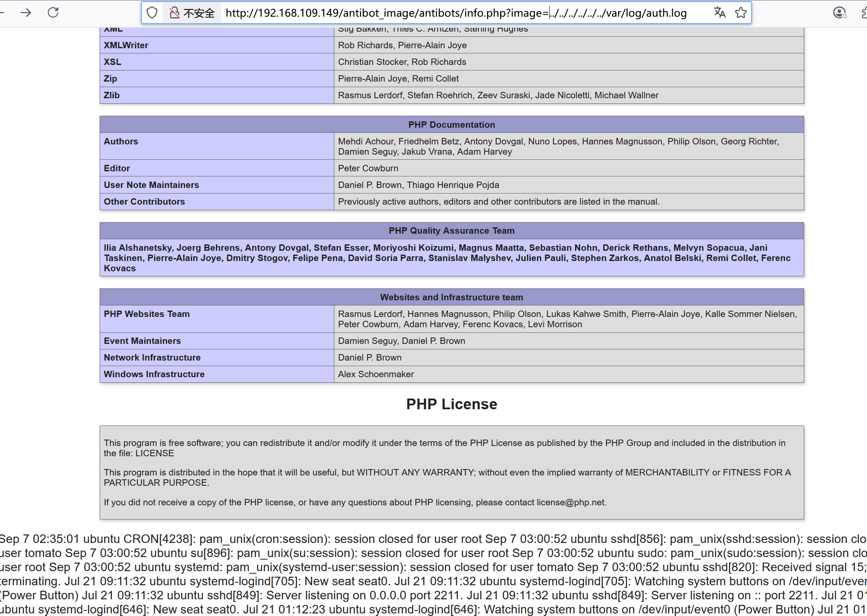Click the Websites and Infrastructure team header
This screenshot has width=867, height=616.
451,297
